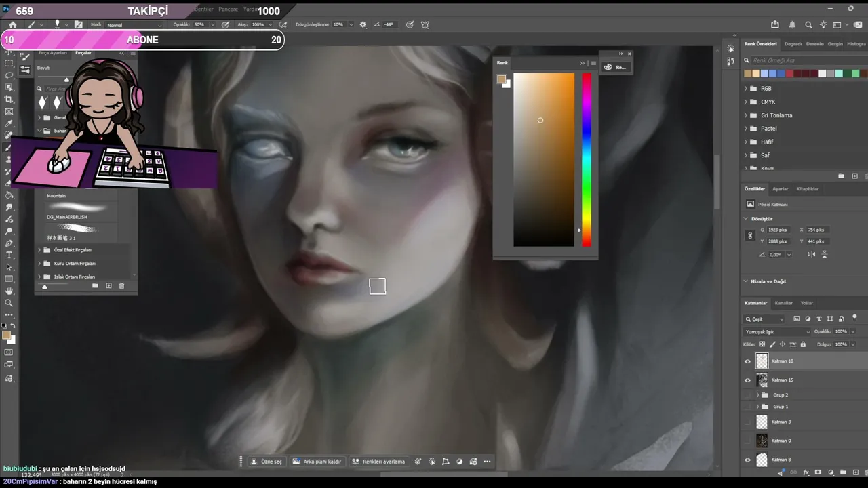This screenshot has width=868, height=488.
Task: Open the layer filter type dropdown Çeşit
Action: click(764, 319)
